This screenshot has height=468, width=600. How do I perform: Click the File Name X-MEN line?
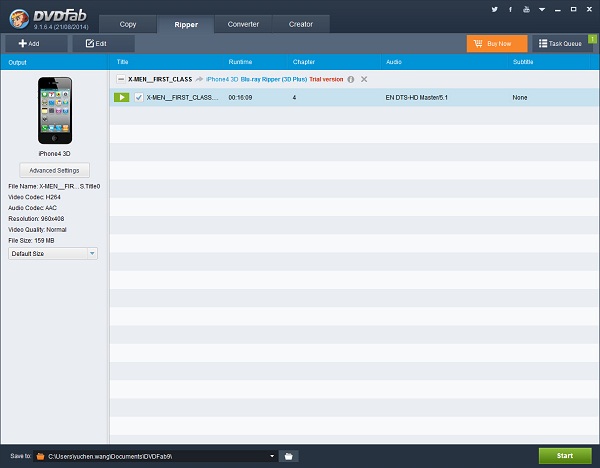[x=54, y=186]
